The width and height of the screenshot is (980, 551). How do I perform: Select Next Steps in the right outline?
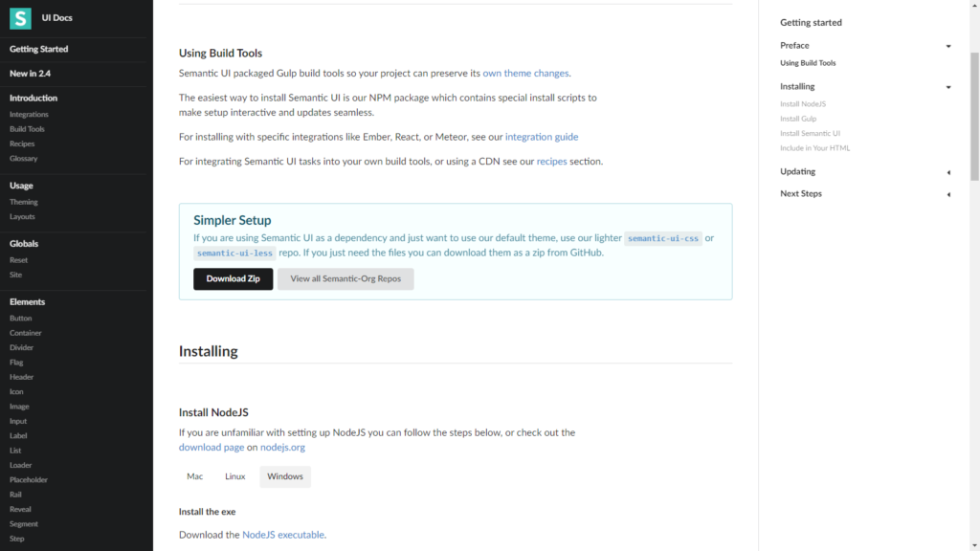801,193
